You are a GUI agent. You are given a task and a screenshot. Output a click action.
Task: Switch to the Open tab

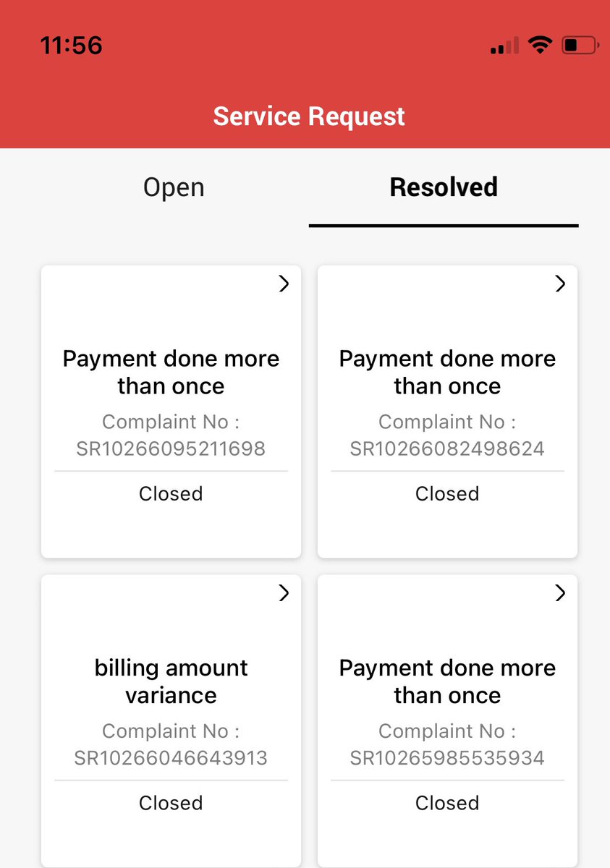[x=174, y=187]
